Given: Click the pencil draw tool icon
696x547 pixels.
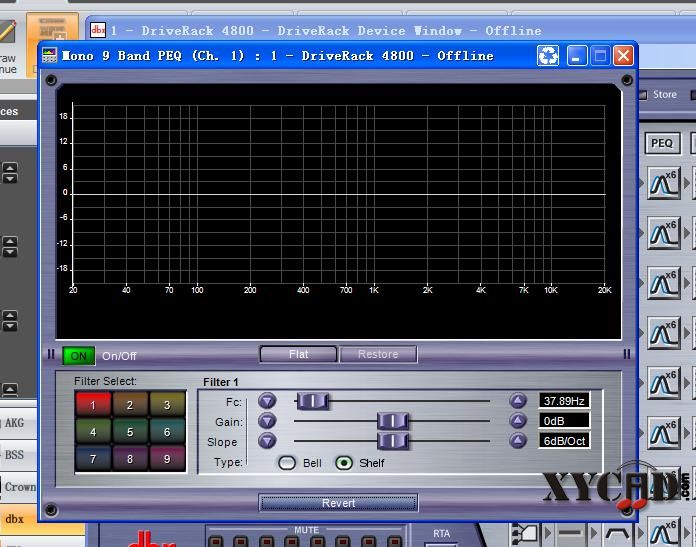Looking at the screenshot, I should point(8,32).
